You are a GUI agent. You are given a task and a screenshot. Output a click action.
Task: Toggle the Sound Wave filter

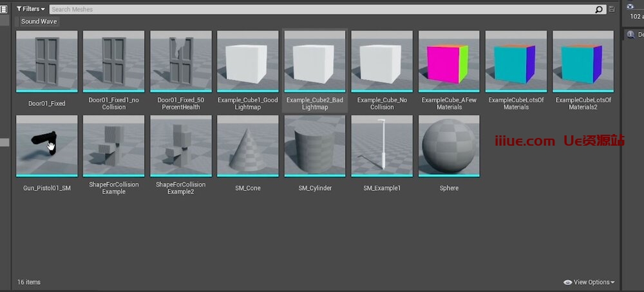click(39, 21)
